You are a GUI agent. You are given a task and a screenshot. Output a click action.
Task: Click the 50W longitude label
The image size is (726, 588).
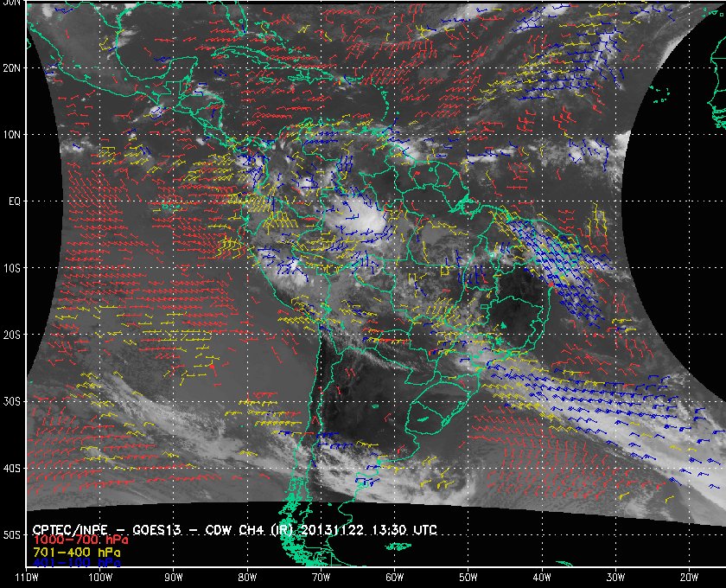468,578
